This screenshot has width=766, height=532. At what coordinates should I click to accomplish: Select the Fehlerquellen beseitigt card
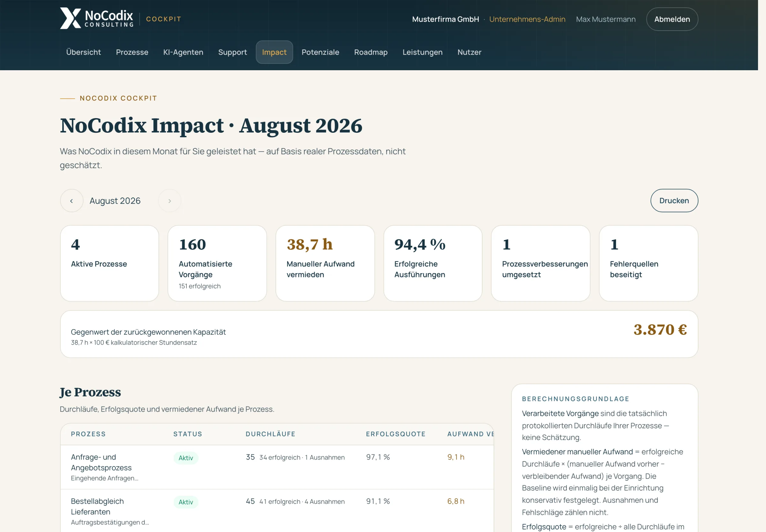(648, 263)
